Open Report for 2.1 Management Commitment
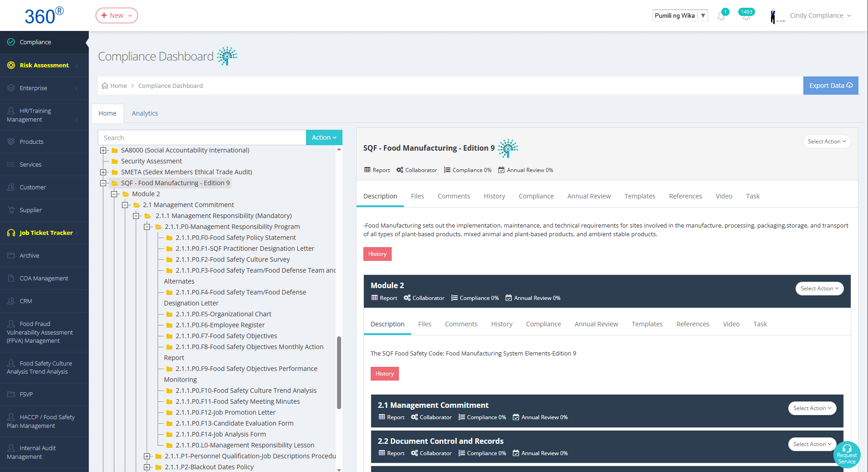868x472 pixels. [392, 417]
